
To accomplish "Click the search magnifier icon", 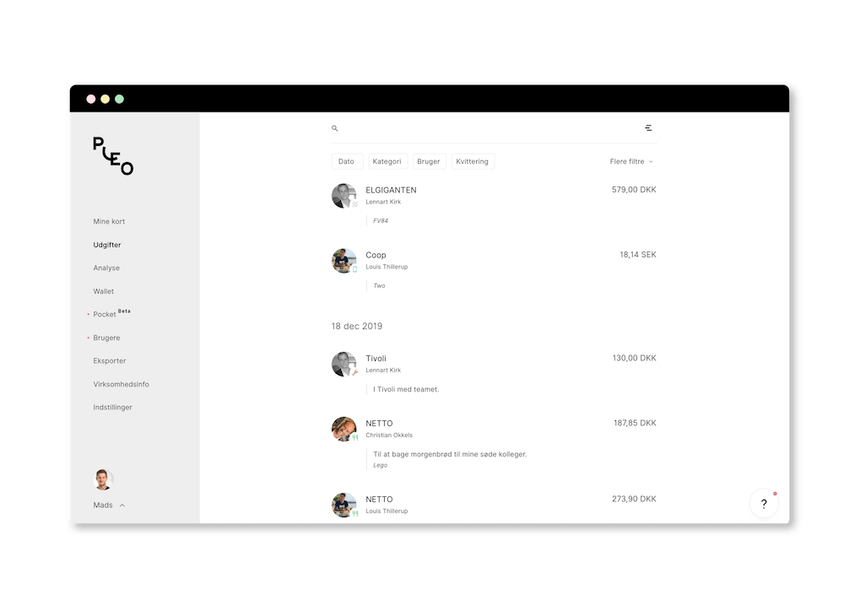I will pos(335,128).
